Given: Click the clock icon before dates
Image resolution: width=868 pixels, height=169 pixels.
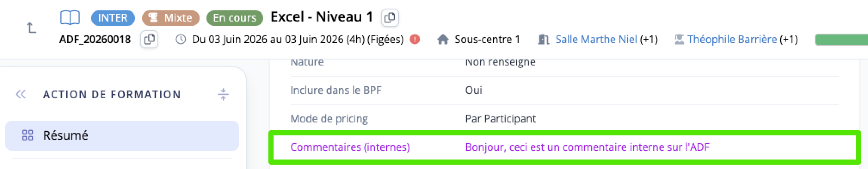Looking at the screenshot, I should coord(181,40).
